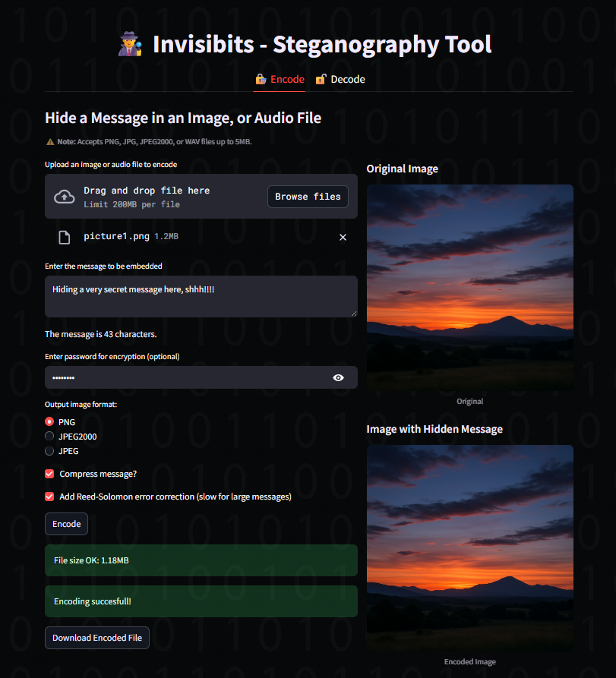Viewport: 616px width, 678px height.
Task: Click the locked padlock icon beside Encode
Action: pos(261,79)
